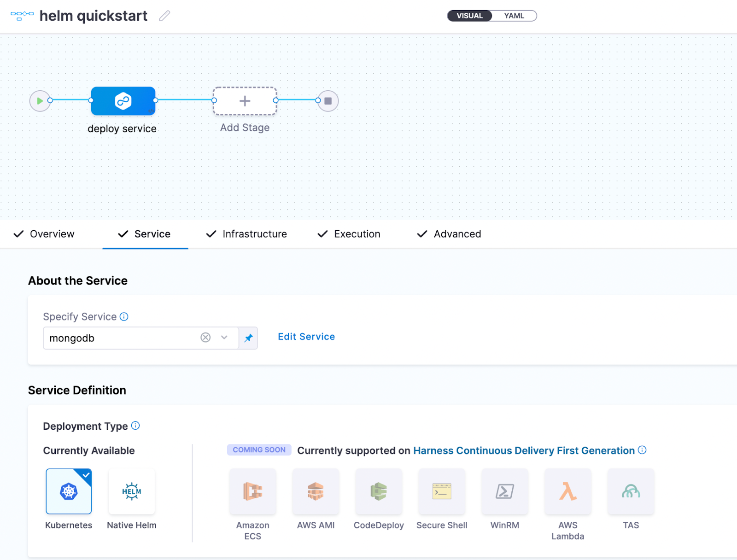The image size is (737, 560).
Task: Open the Deployment Type info icon
Action: [135, 426]
